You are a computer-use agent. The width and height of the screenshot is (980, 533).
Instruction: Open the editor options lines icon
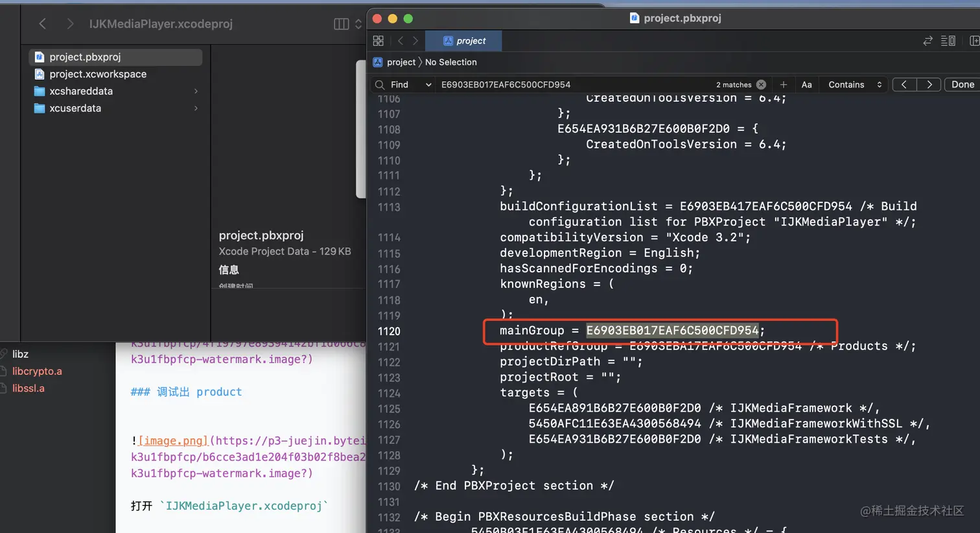point(948,41)
